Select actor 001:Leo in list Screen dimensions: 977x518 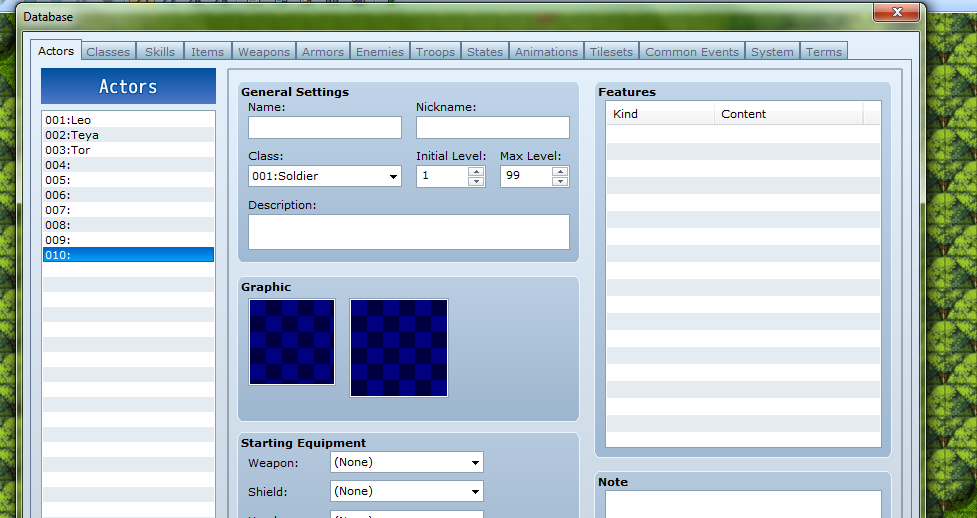(x=128, y=120)
